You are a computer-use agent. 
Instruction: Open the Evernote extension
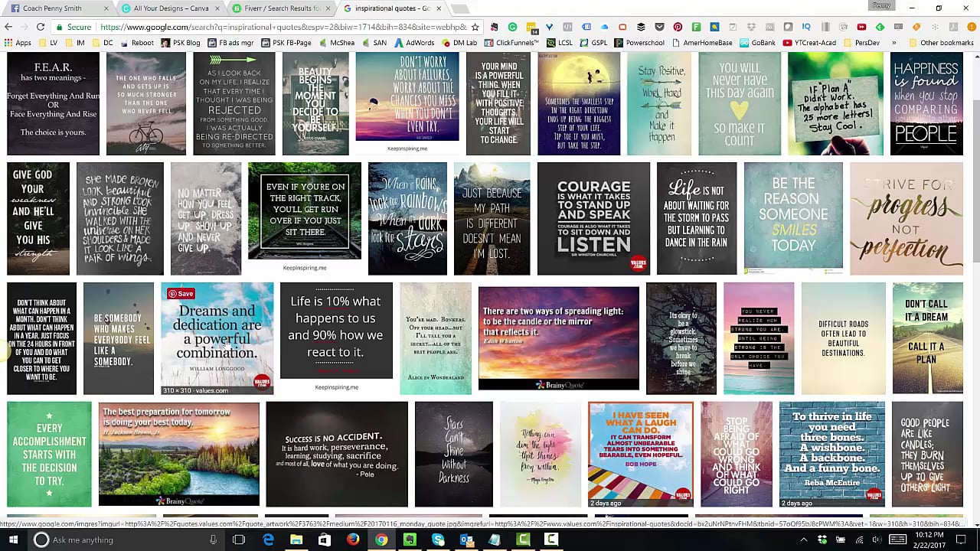pos(494,27)
